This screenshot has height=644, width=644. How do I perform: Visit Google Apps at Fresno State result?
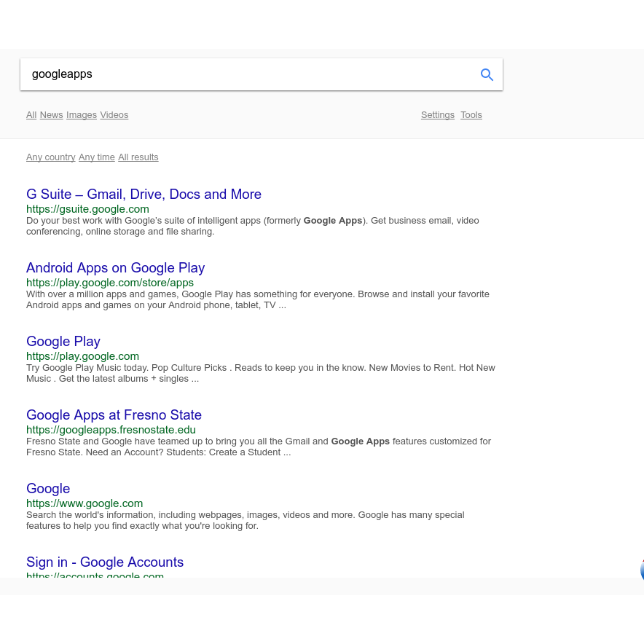114,415
